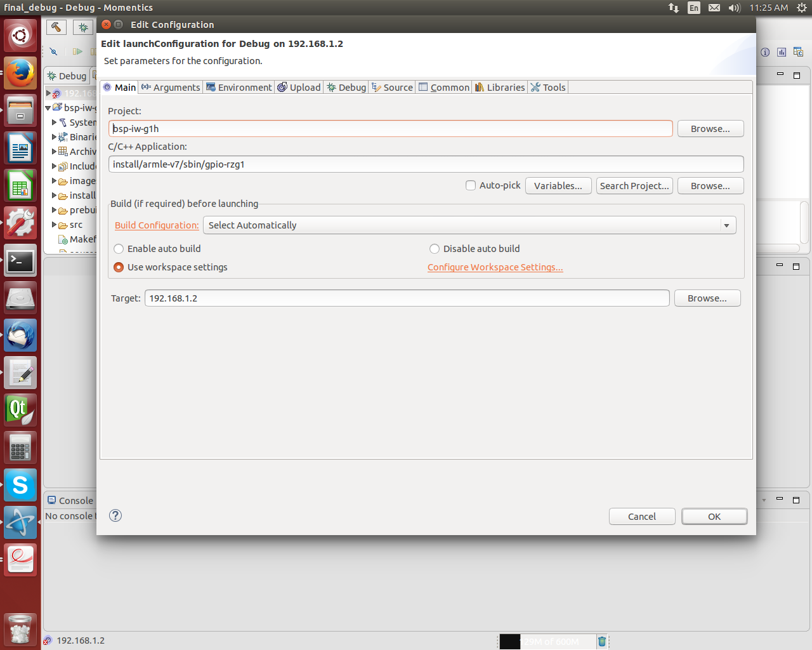Image resolution: width=812 pixels, height=650 pixels.
Task: Switch to the Arguments tab
Action: [171, 88]
